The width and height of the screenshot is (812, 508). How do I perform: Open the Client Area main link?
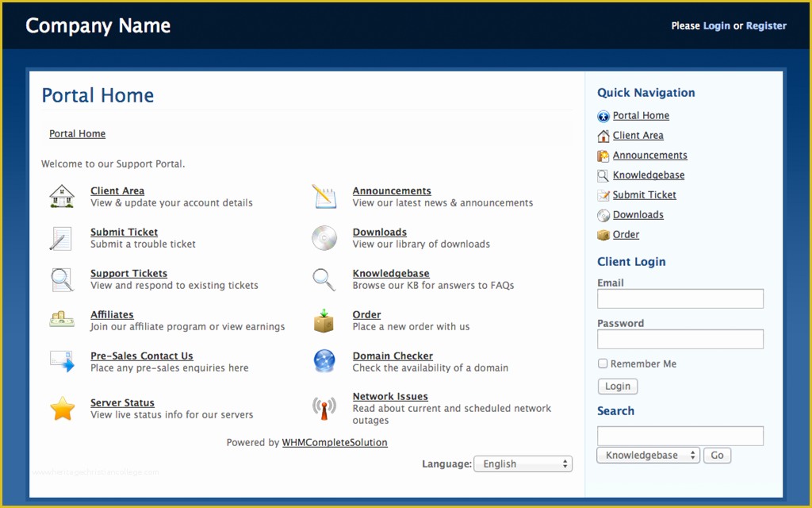click(x=117, y=190)
